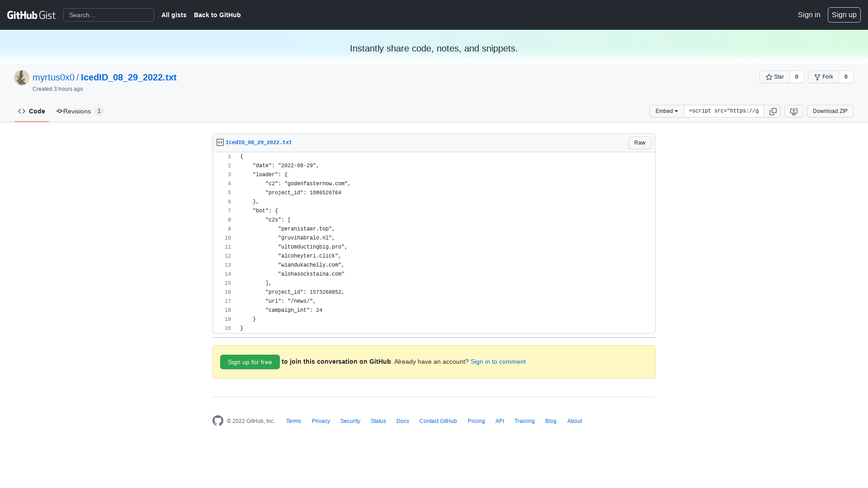
Task: Click myrtus0x0's avatar image
Action: pyautogui.click(x=21, y=77)
